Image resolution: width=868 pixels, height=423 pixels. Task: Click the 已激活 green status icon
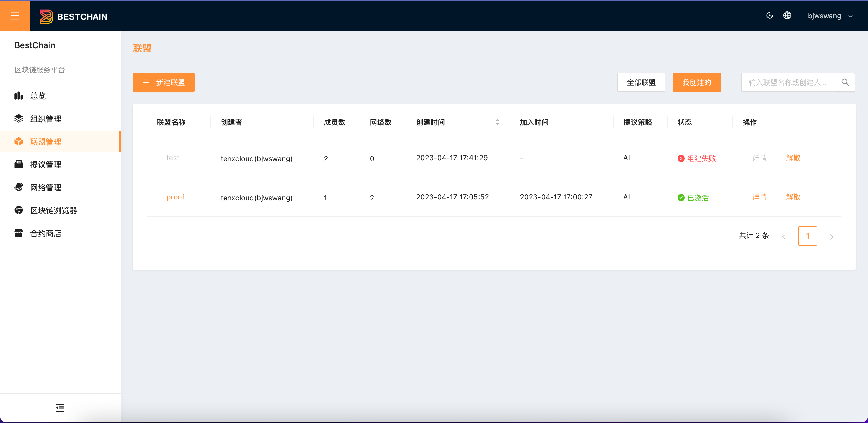click(x=681, y=197)
